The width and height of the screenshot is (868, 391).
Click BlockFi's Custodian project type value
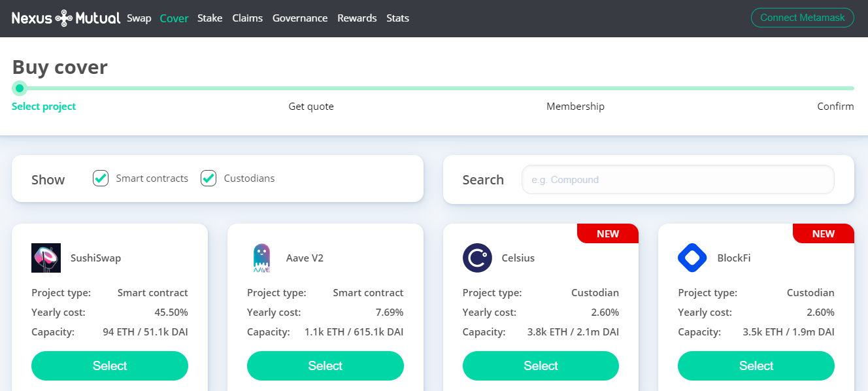tap(810, 293)
